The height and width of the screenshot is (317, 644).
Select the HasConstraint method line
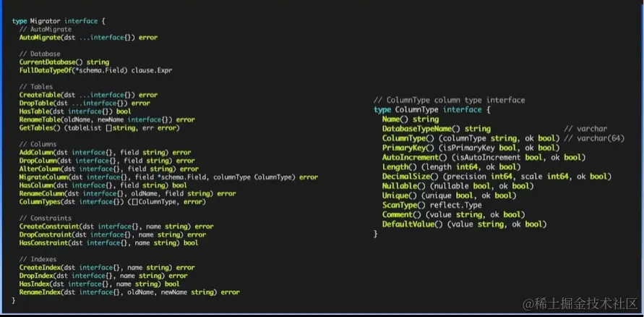pyautogui.click(x=109, y=243)
